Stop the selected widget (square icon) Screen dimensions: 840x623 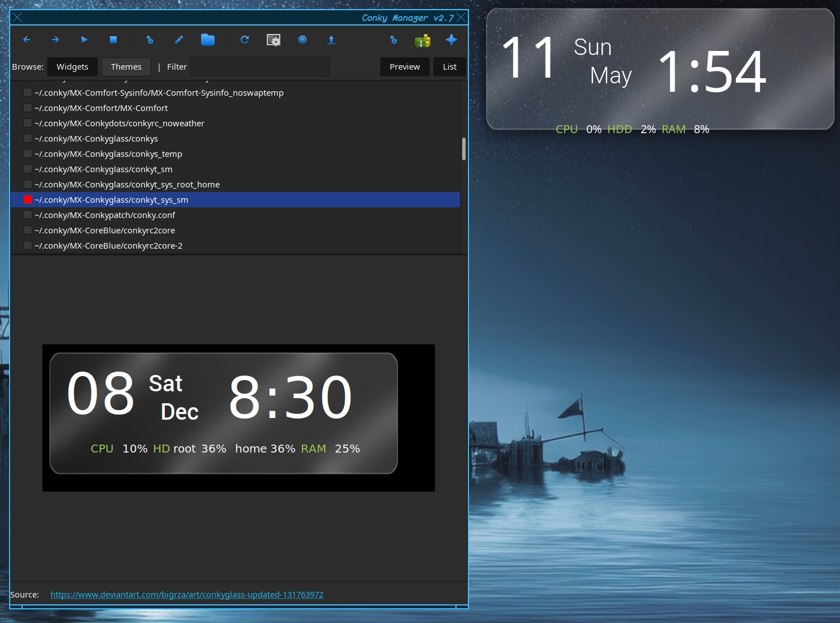coord(113,40)
